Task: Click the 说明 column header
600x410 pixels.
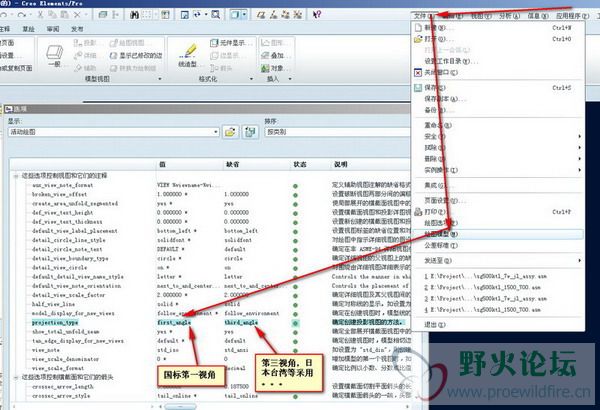Action: [x=341, y=165]
